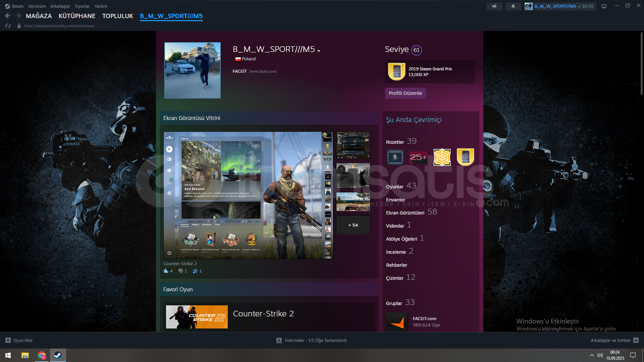Screen dimensions: 644x362
Task: Open the second small showcase thumbnail
Action: (x=353, y=175)
